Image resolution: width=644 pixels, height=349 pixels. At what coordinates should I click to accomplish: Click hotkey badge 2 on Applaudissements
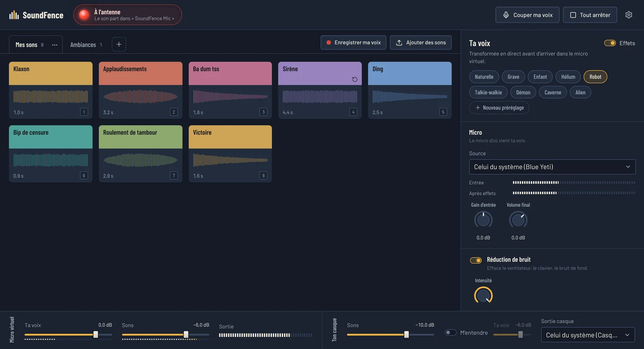(x=174, y=112)
